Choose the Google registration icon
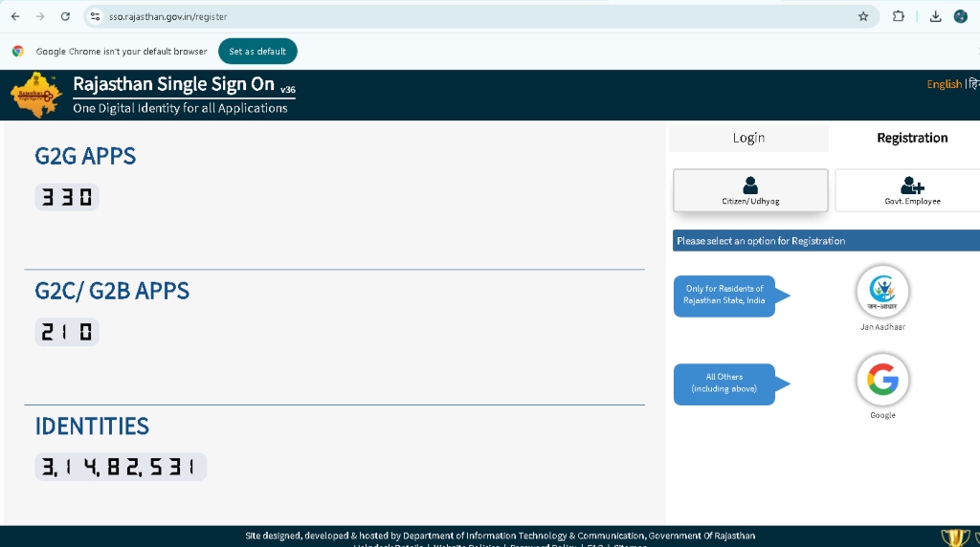The image size is (980, 547). pos(882,380)
